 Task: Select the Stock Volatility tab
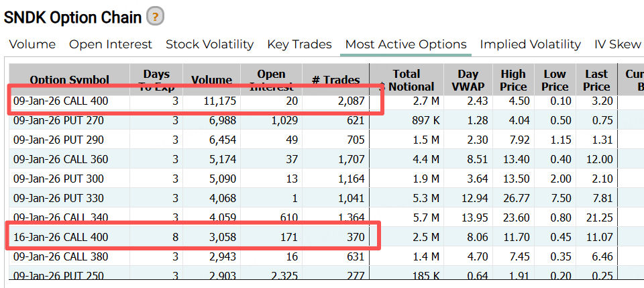point(209,44)
